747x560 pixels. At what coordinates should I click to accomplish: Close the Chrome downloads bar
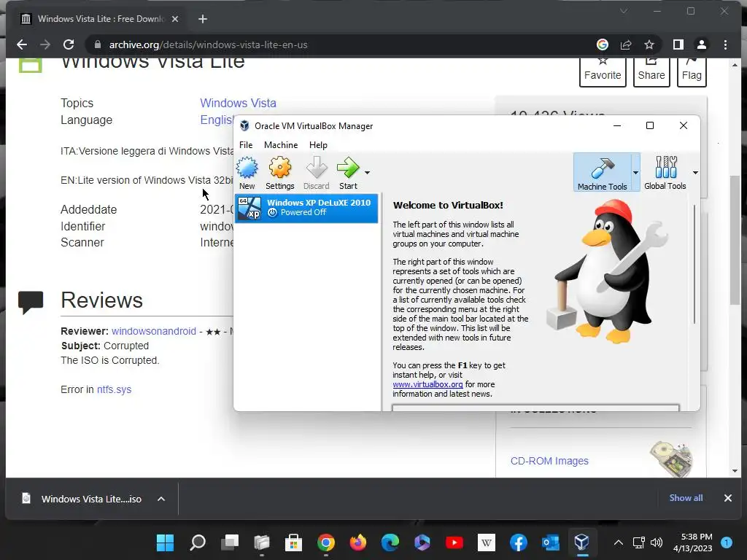(x=728, y=498)
